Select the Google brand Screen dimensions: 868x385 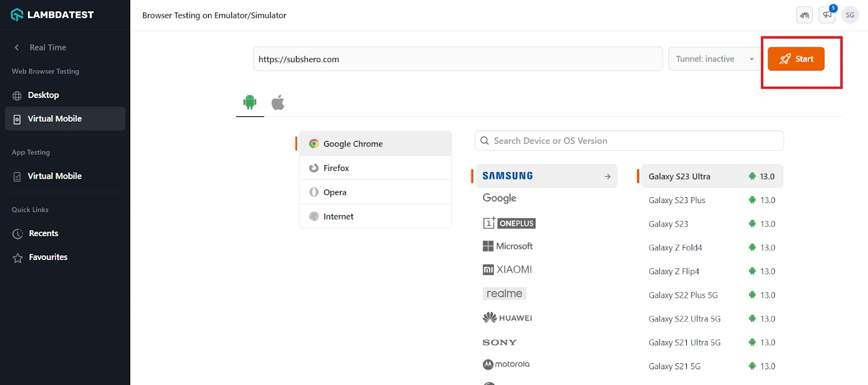pyautogui.click(x=500, y=198)
